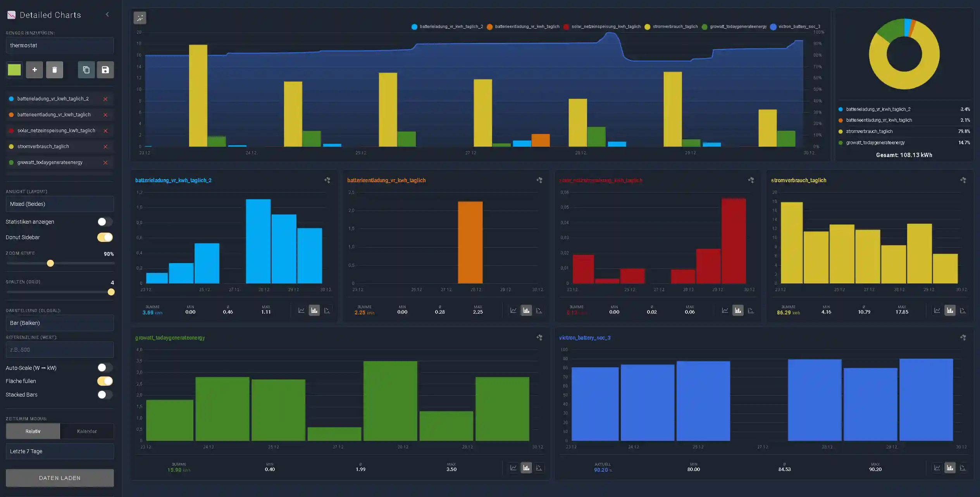Open the Letzte 7 Tage period dropdown
Image resolution: width=980 pixels, height=497 pixels.
pos(60,451)
